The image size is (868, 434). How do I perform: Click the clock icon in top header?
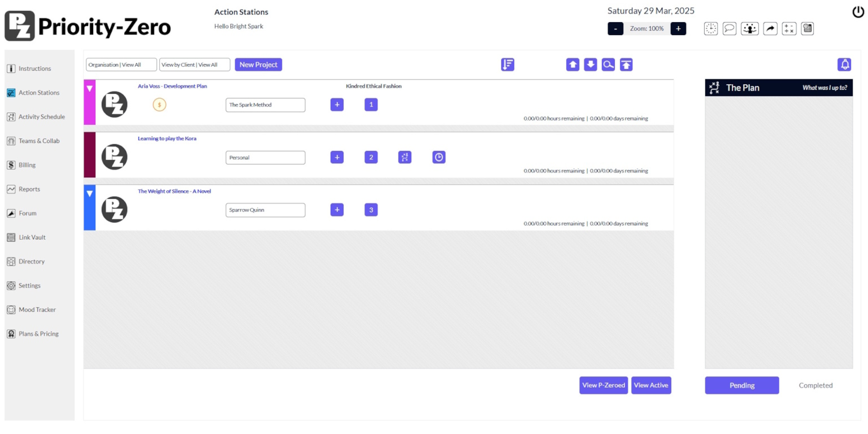point(711,28)
